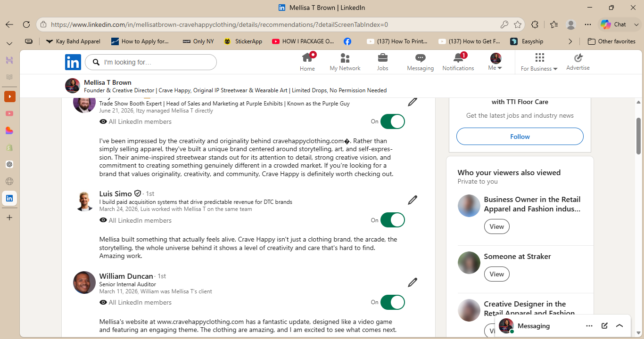This screenshot has width=644, height=339.
Task: Open LinkedIn home via logo icon
Action: (73, 62)
